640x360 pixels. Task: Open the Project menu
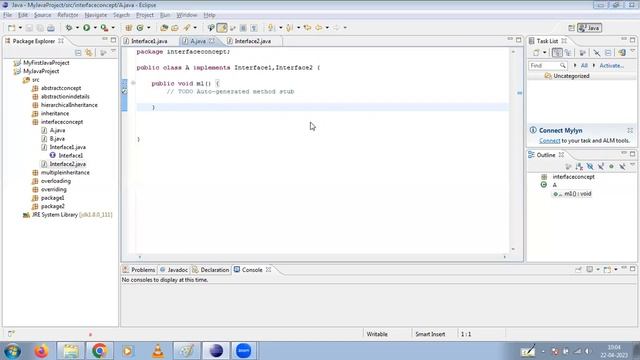[145, 15]
